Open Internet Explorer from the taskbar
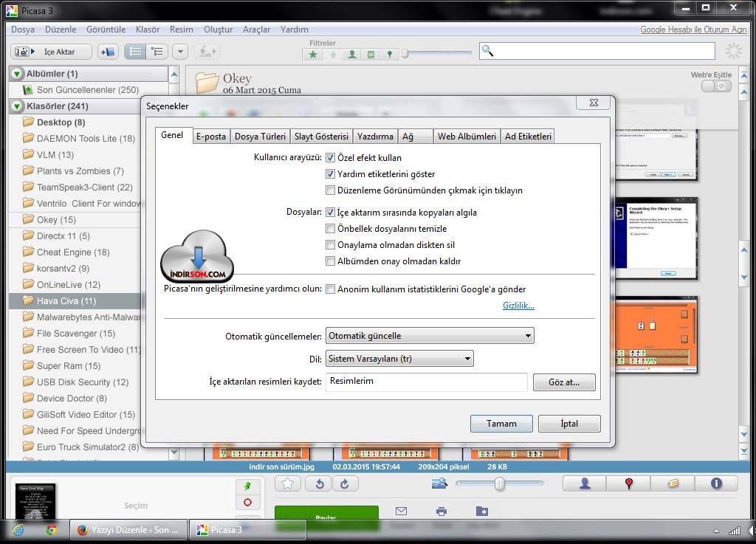 (x=18, y=530)
